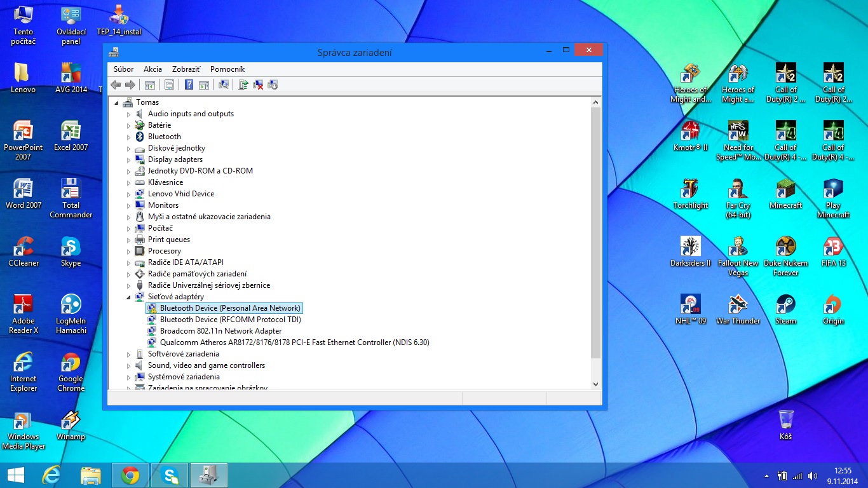
Task: Select the Total Commander desktop shortcut
Action: 71,198
